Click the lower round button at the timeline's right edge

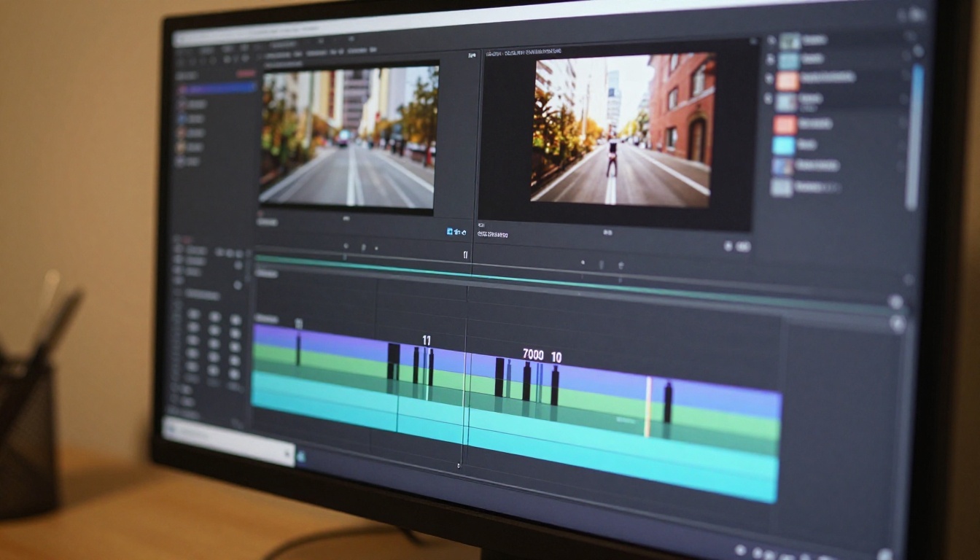[898, 324]
